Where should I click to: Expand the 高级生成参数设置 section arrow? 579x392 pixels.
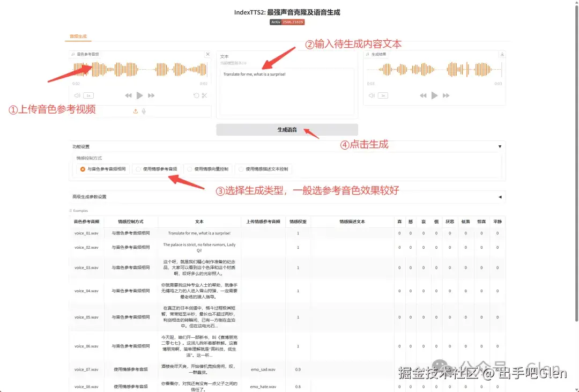pyautogui.click(x=500, y=197)
